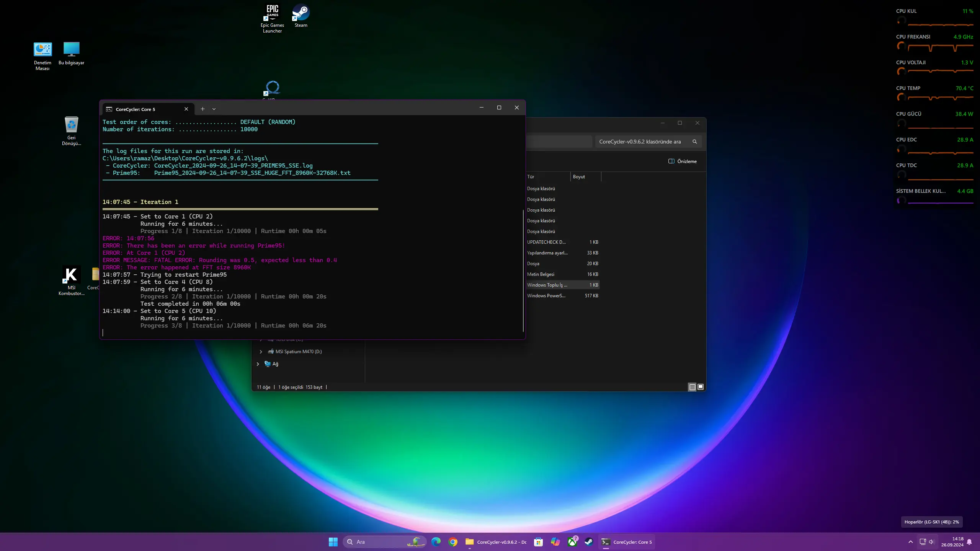Screen dimensions: 980x551
Task: Click the terminal vertical scrollbar
Action: [x=523, y=271]
